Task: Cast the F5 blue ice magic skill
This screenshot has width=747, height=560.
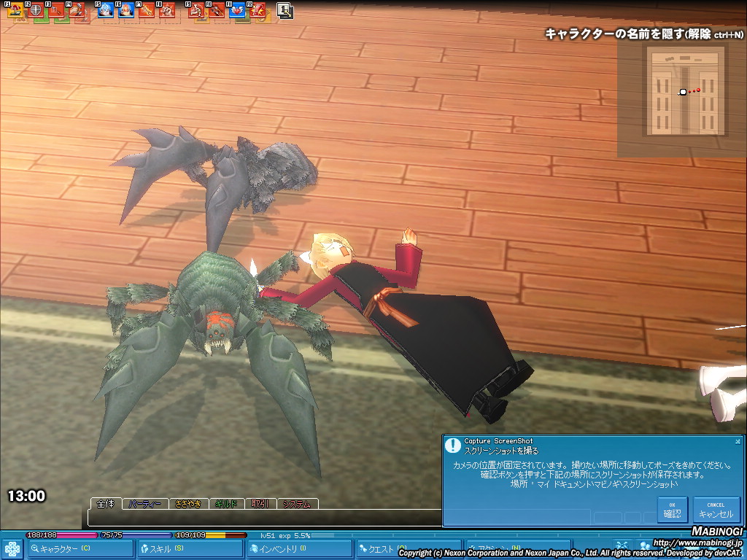Action: (x=106, y=10)
